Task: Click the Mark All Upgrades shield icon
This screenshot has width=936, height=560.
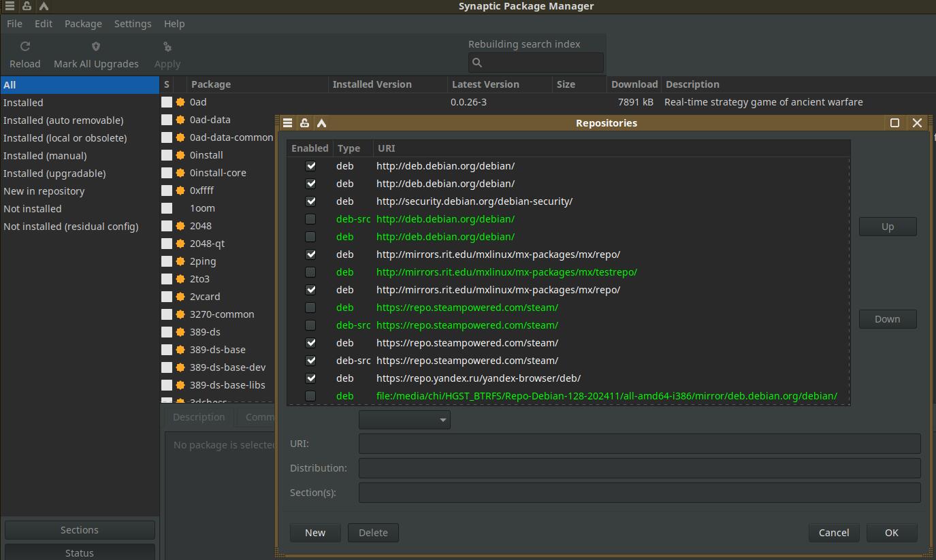Action: (96, 46)
